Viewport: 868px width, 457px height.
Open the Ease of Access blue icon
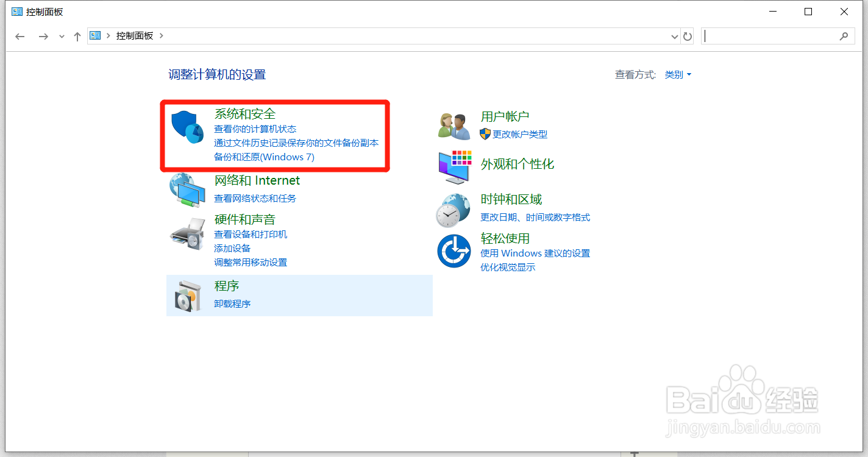pos(454,251)
